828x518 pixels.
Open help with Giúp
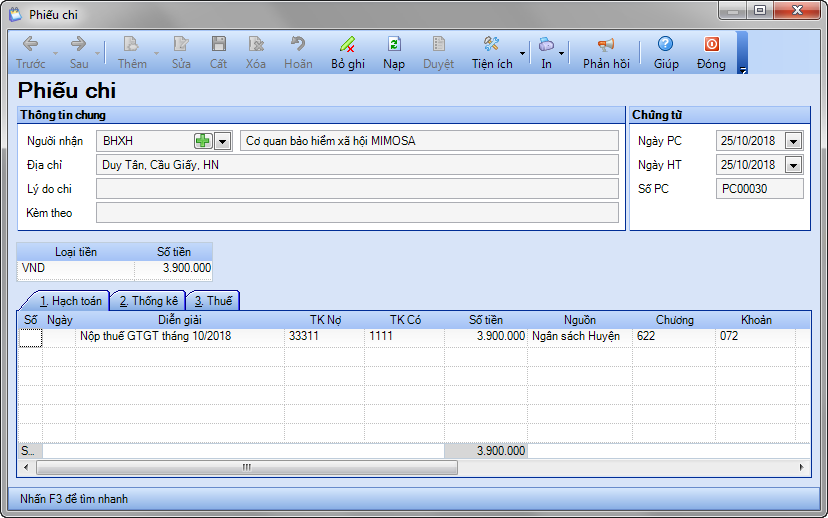(665, 52)
